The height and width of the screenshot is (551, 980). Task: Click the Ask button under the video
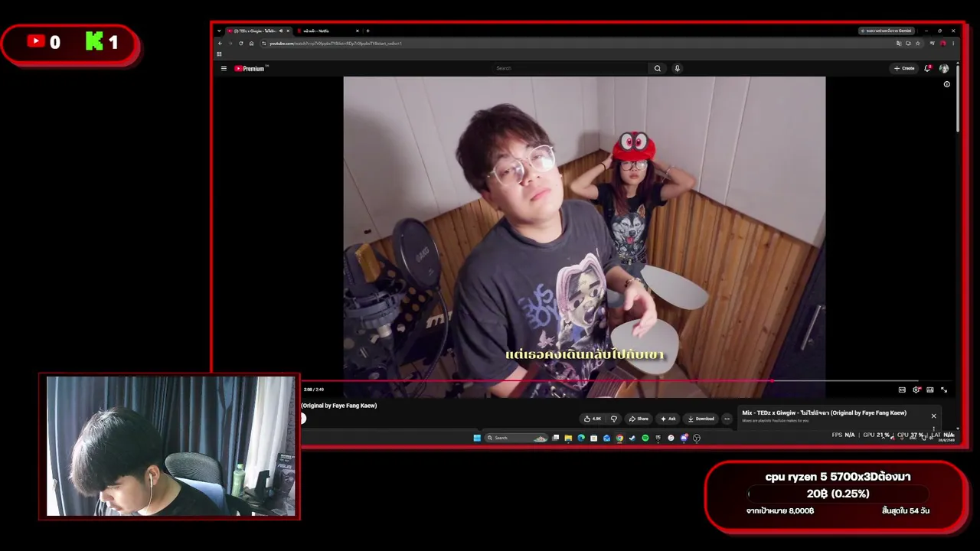tap(668, 419)
